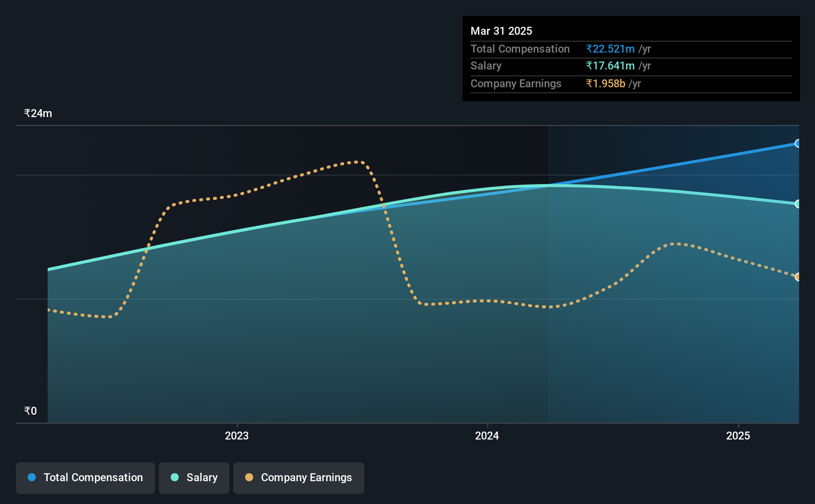Toggle the Company Earnings legend button

[x=299, y=478]
